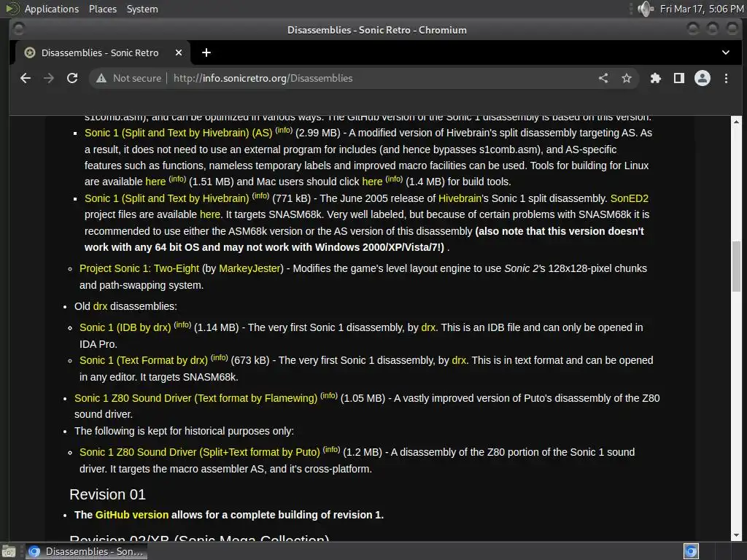Open info link for Sonic 1 IDB by drx
Screen dimensions: 747x560
point(182,324)
